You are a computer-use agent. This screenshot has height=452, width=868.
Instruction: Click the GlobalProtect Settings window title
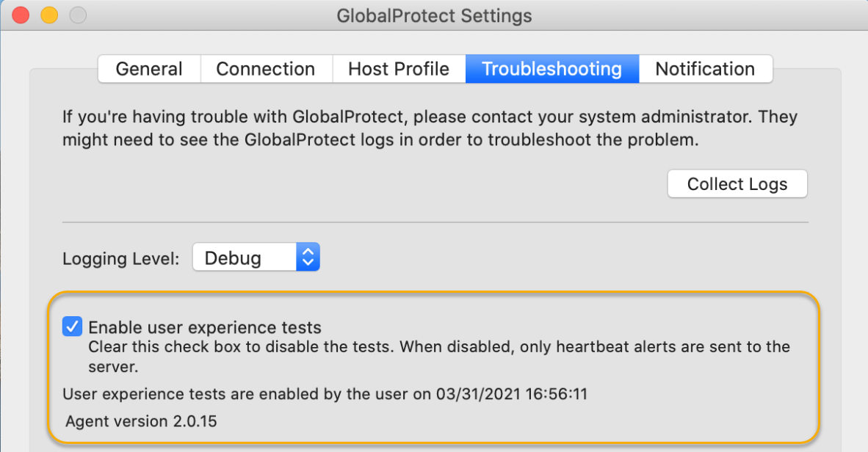pos(434,15)
